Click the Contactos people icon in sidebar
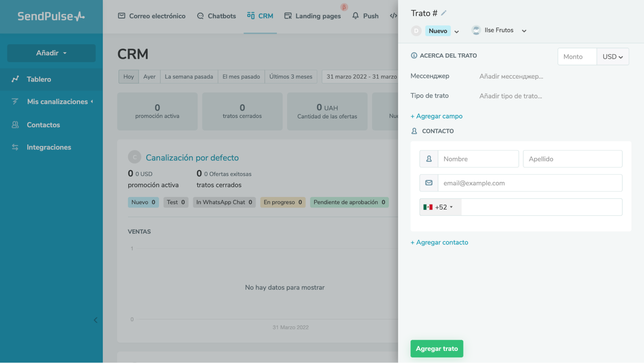The height and width of the screenshot is (363, 644). coord(15,125)
